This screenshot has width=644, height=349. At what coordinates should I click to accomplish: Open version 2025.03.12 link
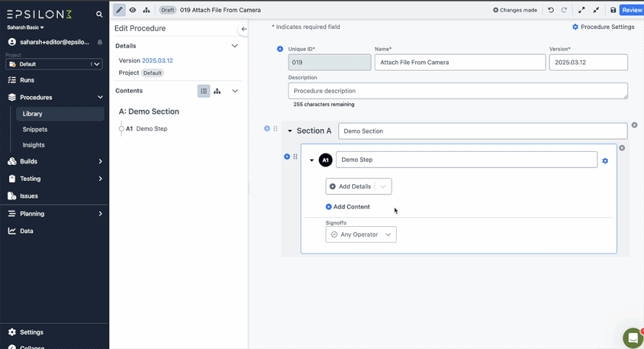[x=157, y=61]
